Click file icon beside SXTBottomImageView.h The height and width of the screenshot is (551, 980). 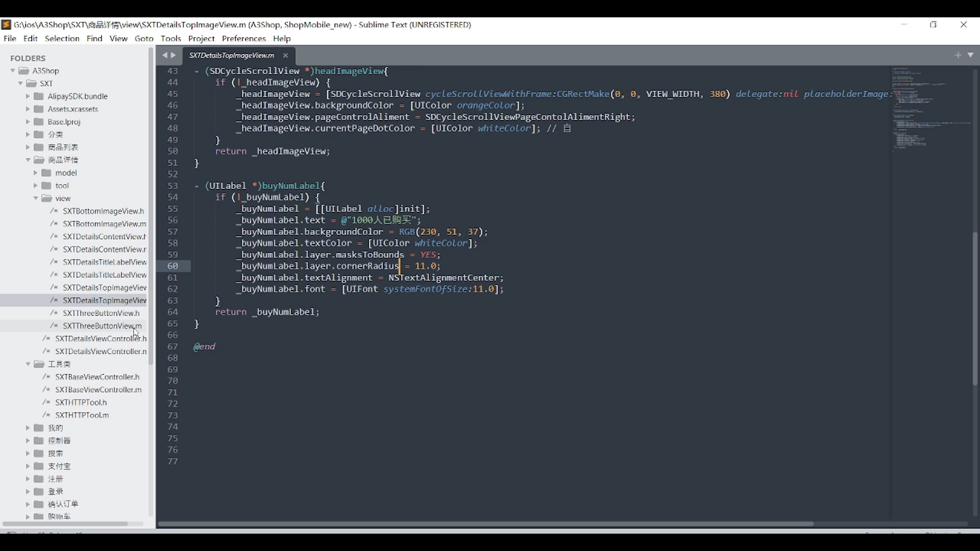click(x=54, y=211)
